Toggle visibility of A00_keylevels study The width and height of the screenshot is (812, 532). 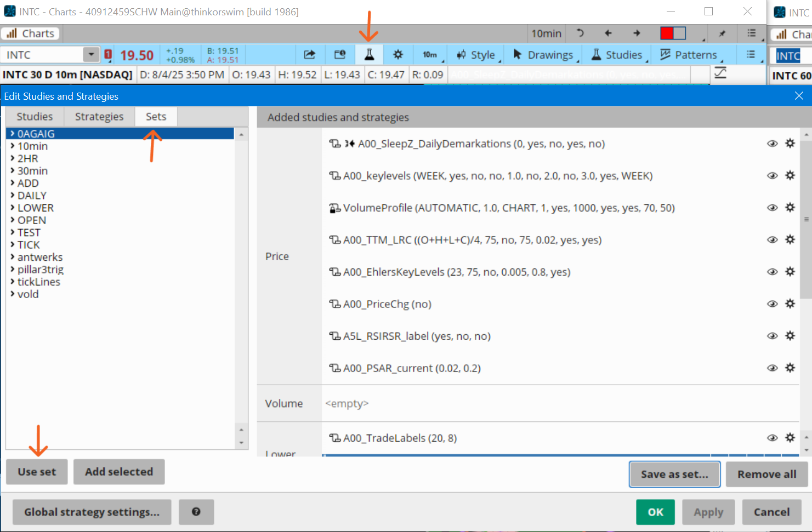tap(772, 176)
